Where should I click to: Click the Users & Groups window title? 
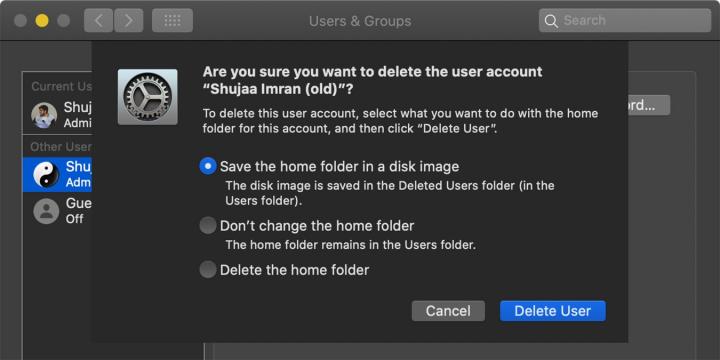360,21
